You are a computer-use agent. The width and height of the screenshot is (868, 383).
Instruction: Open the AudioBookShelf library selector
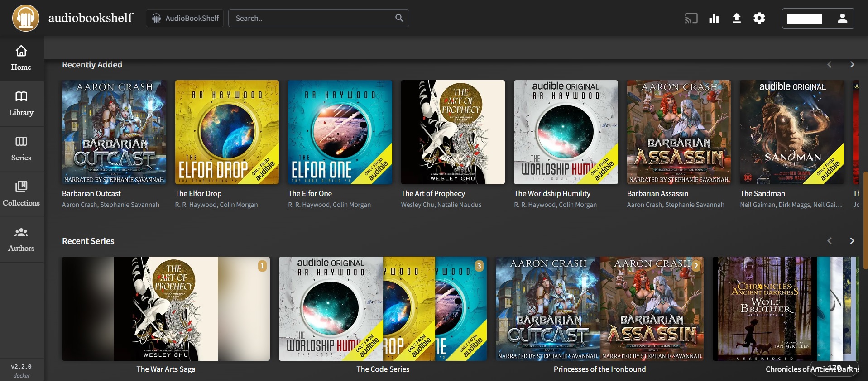click(x=185, y=18)
